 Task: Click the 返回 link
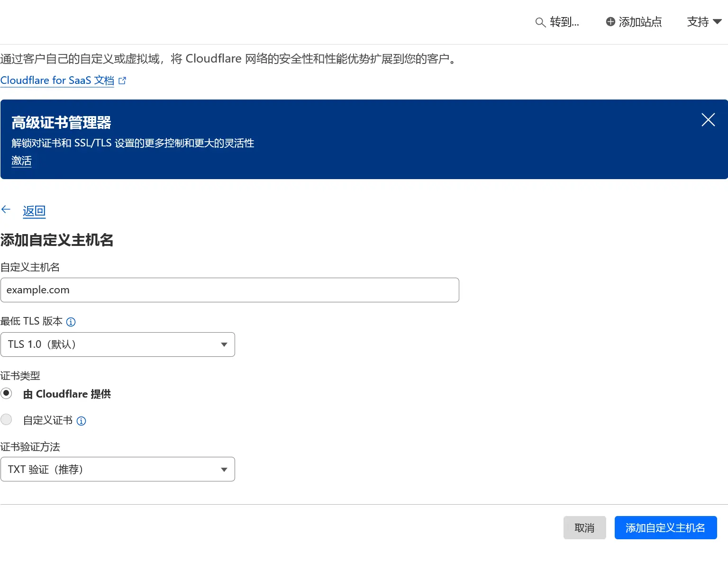(x=34, y=211)
